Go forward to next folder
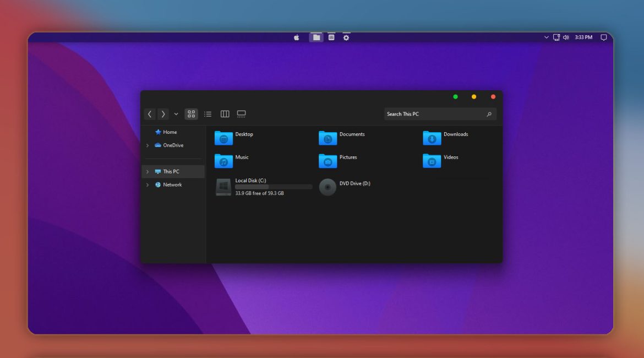The width and height of the screenshot is (644, 358). pos(163,114)
